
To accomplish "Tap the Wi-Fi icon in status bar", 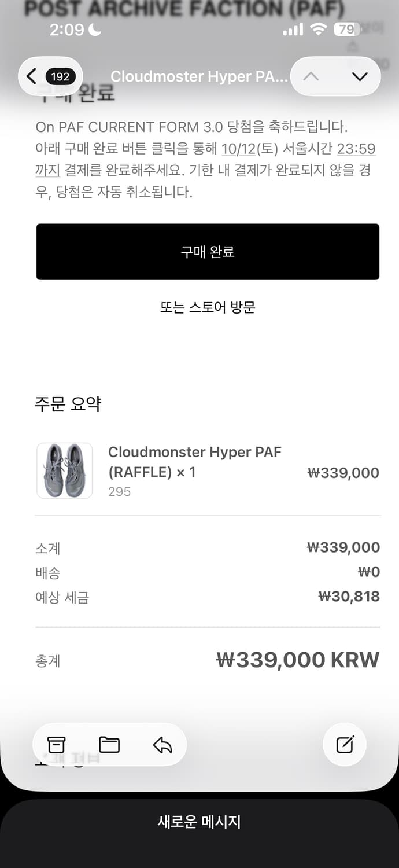I will click(x=318, y=30).
